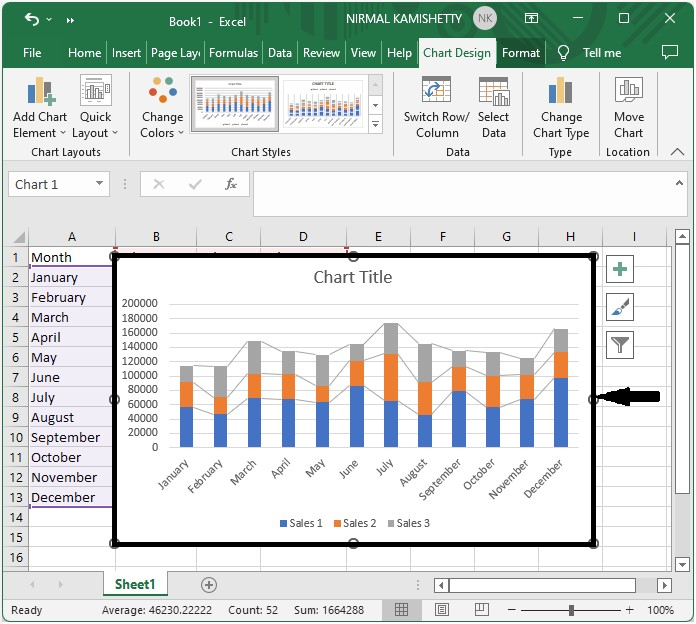
Task: Click Change Chart Type icon
Action: (x=560, y=90)
